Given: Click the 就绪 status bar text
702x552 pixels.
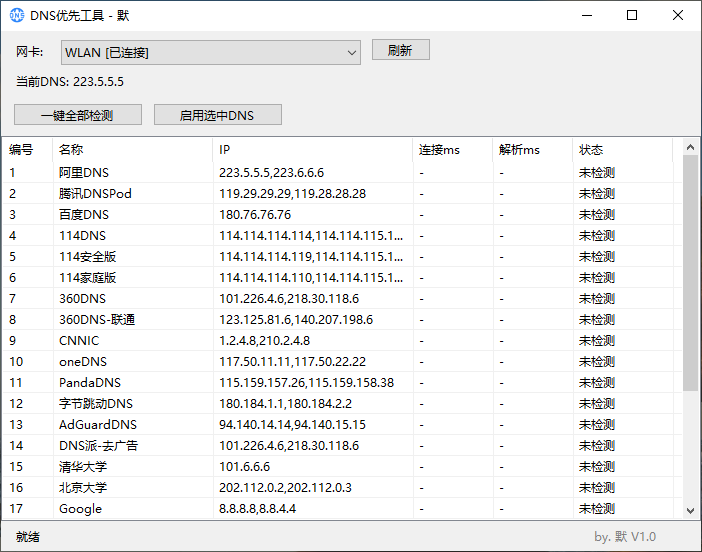Looking at the screenshot, I should 28,536.
